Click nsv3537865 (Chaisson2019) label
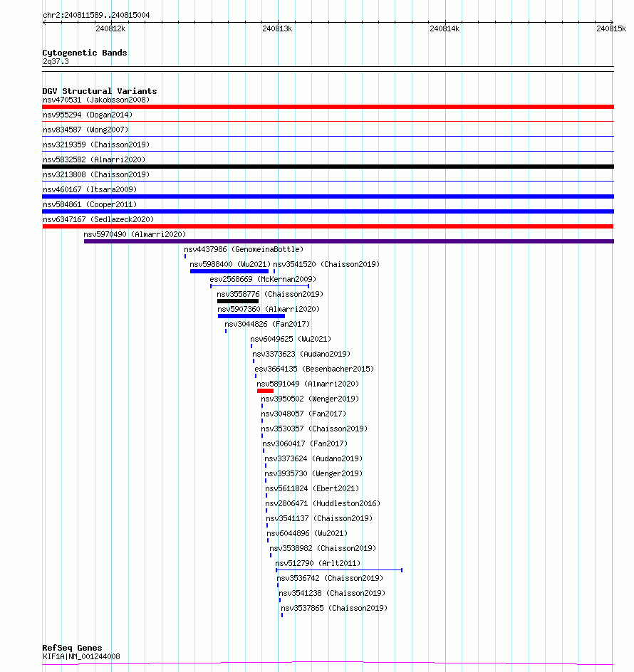Screen dimensions: 634x672 [334, 608]
